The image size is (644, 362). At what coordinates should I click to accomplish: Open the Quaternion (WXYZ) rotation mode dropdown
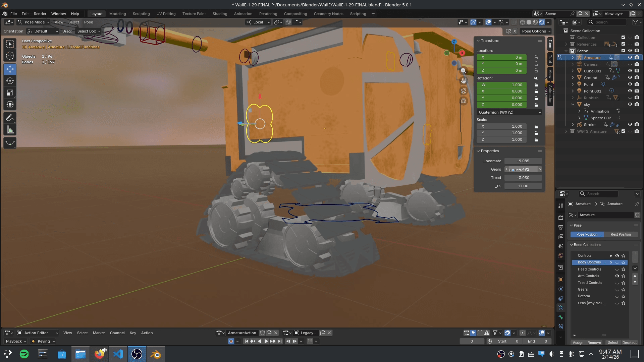click(509, 112)
